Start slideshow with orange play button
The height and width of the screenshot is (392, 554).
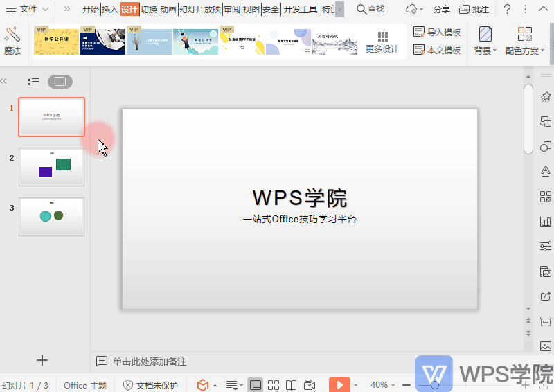point(339,384)
